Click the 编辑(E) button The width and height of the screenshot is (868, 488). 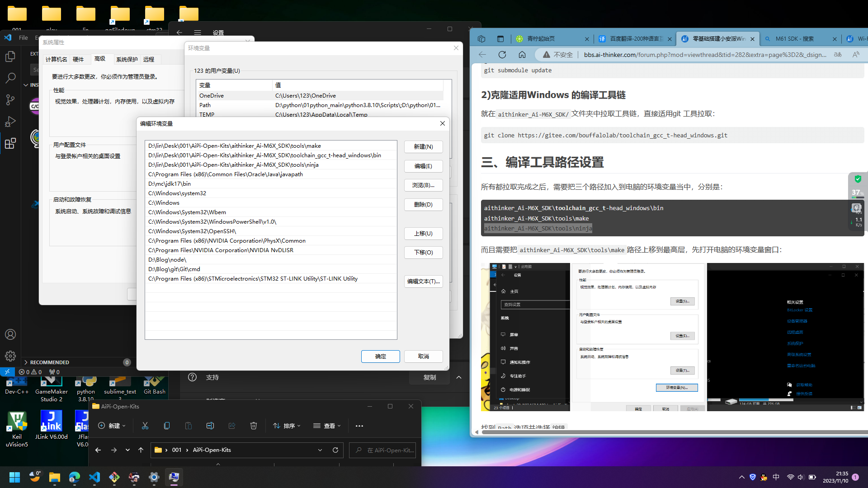coord(424,166)
